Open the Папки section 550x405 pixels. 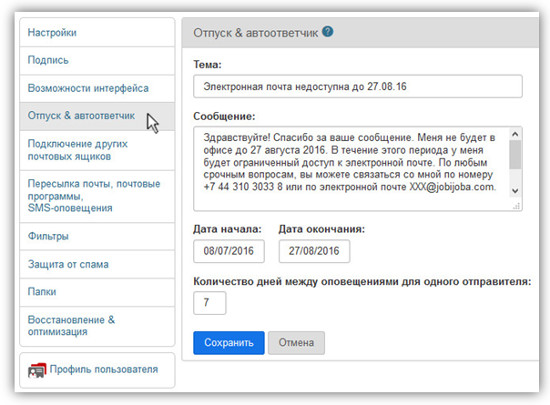click(x=97, y=292)
